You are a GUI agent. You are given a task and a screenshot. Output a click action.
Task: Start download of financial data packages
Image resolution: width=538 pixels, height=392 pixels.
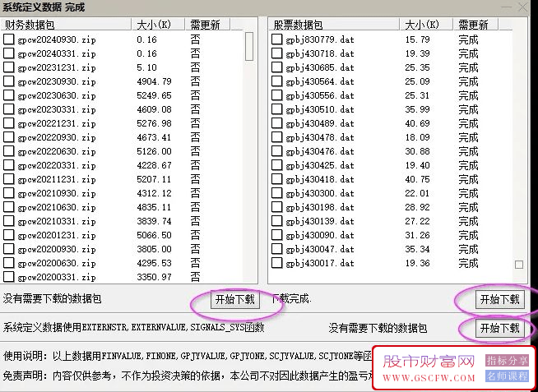click(x=235, y=300)
